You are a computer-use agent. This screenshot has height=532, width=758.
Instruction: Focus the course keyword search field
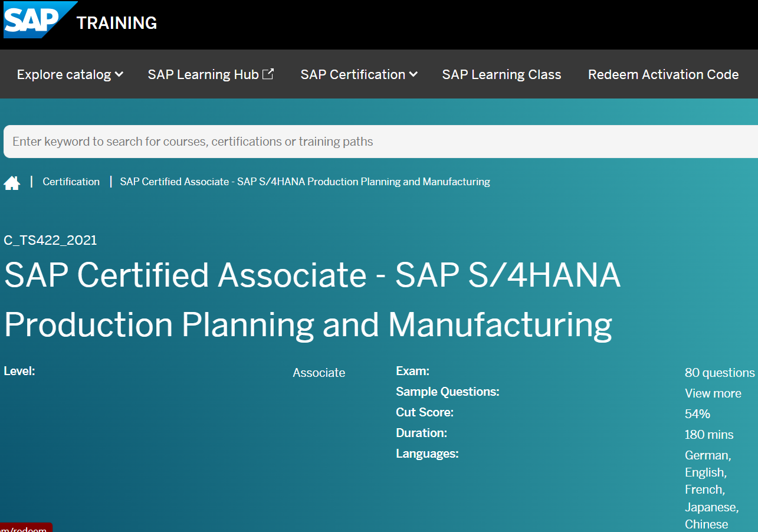point(380,142)
